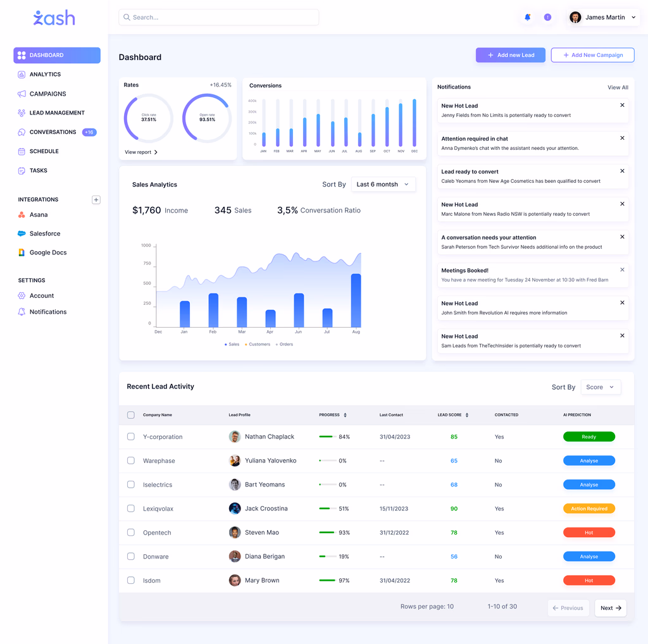Click the search magnifier icon

coord(127,17)
